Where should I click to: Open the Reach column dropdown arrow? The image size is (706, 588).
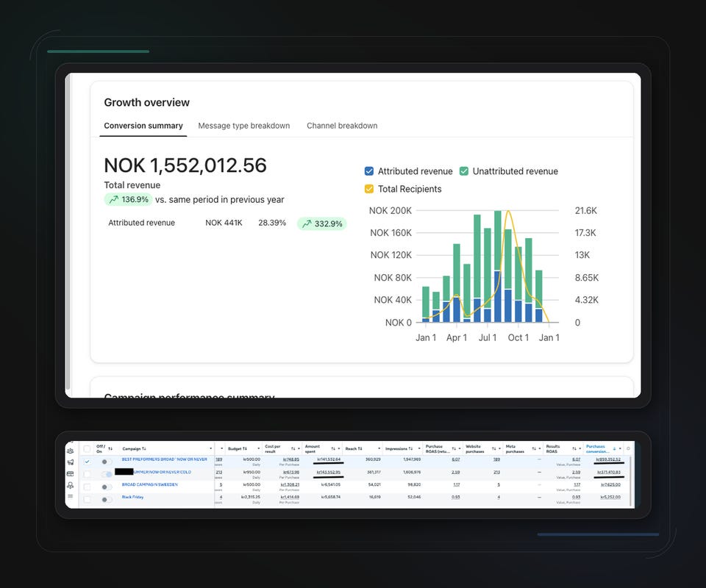(x=379, y=448)
